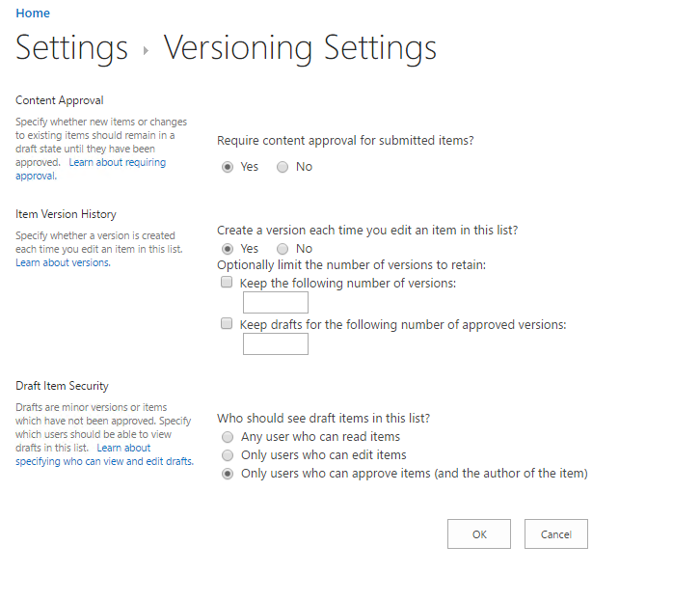Enable Keep the following number of versions

tap(228, 283)
